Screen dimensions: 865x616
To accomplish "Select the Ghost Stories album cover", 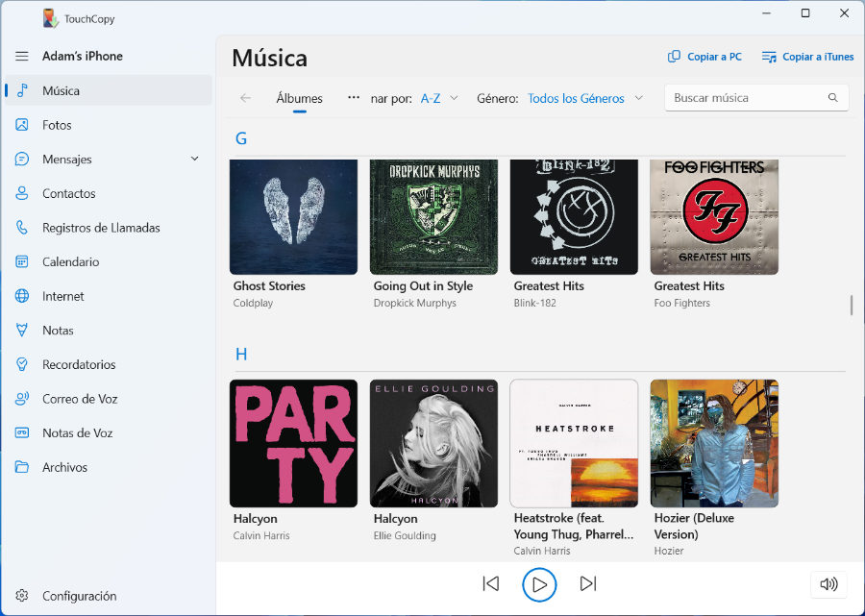I will [x=293, y=217].
